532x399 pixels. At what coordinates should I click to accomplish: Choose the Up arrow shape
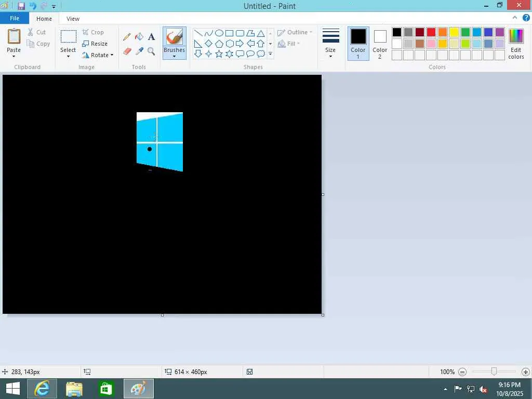[x=261, y=44]
